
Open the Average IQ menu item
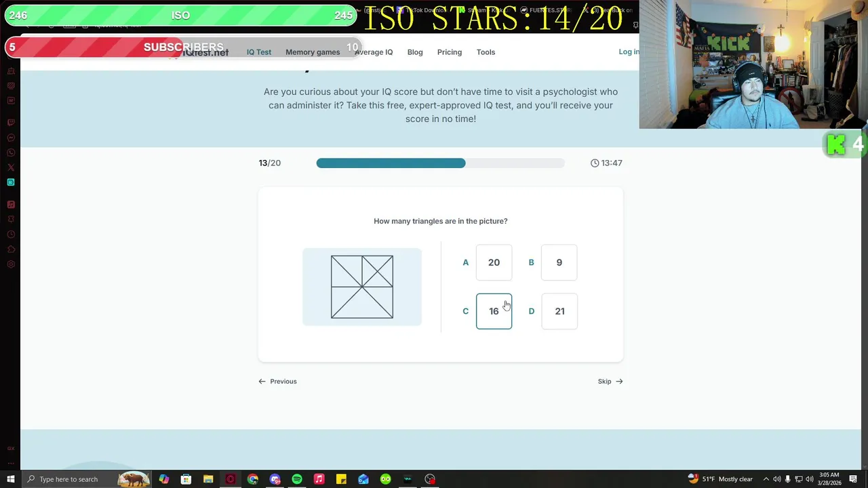pos(374,52)
